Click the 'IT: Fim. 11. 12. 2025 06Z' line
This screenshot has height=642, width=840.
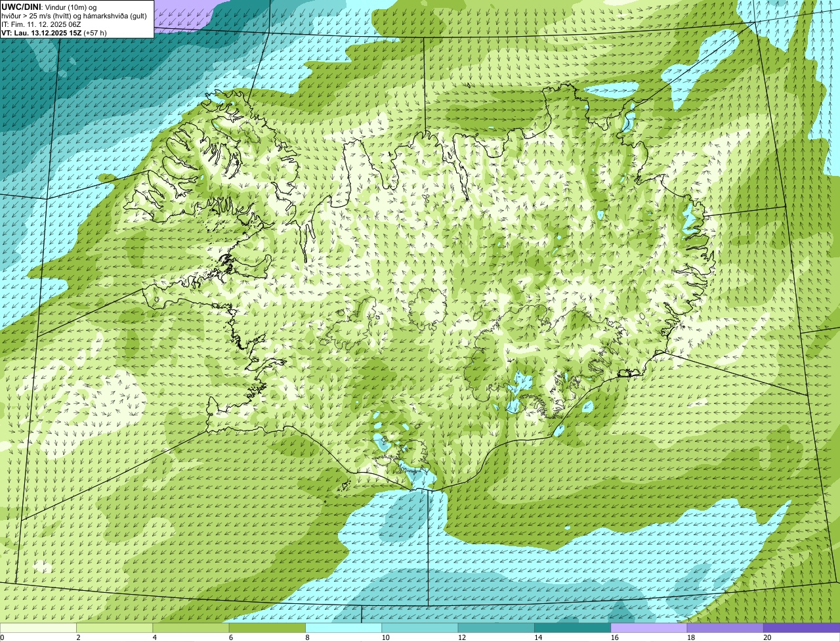41,24
